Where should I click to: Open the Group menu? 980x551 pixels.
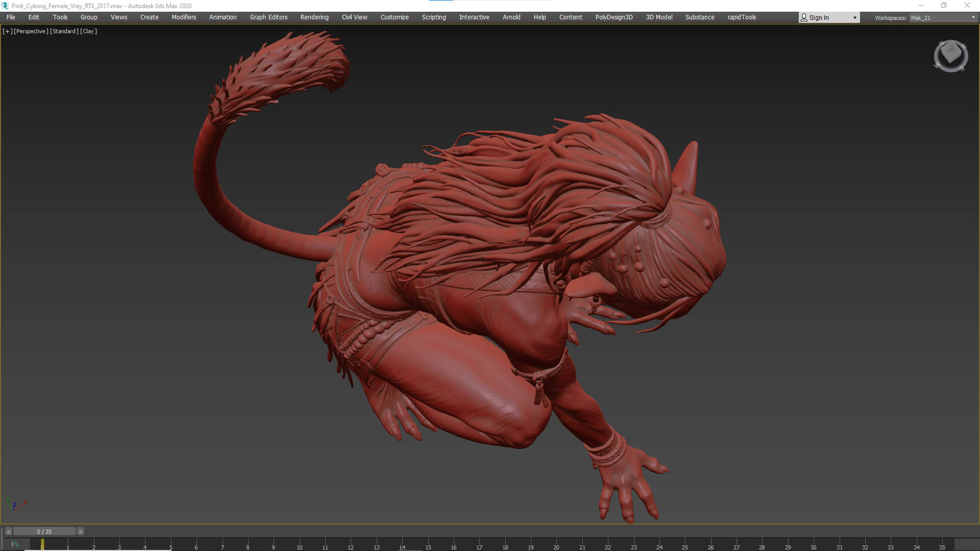(89, 17)
